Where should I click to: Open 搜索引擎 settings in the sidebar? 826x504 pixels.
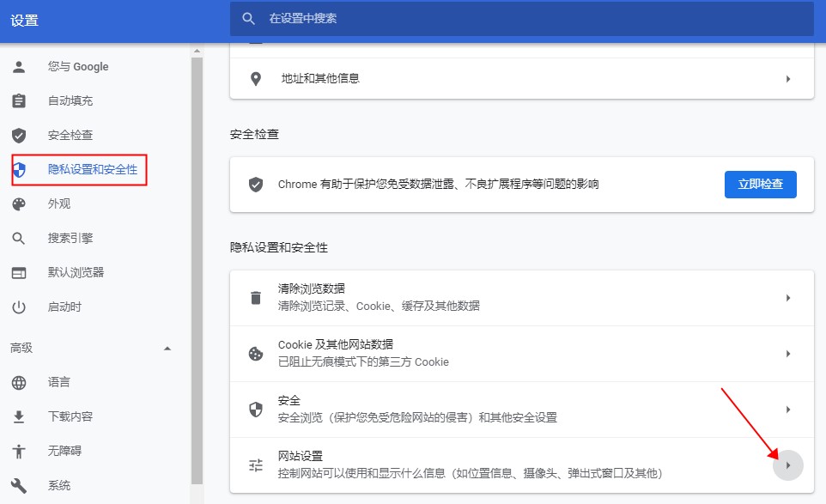(x=70, y=238)
